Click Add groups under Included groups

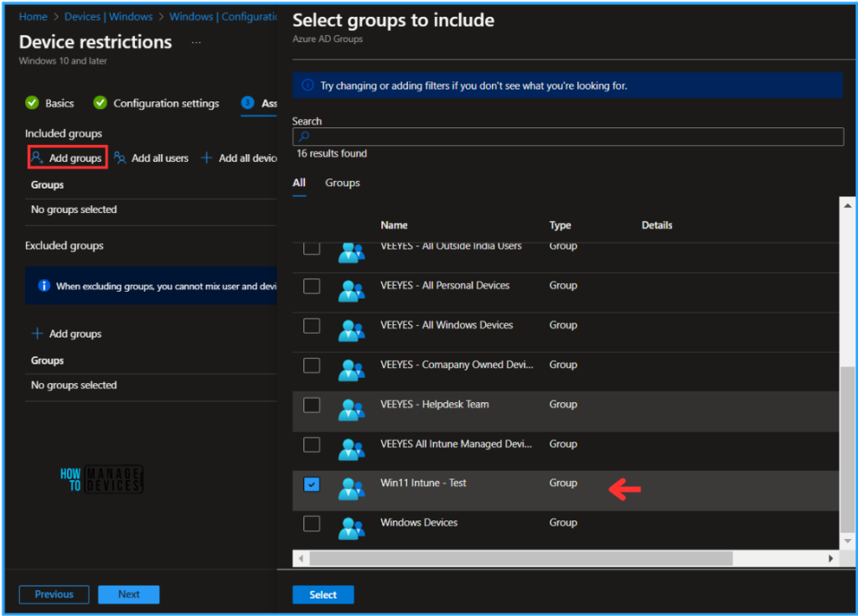[67, 158]
